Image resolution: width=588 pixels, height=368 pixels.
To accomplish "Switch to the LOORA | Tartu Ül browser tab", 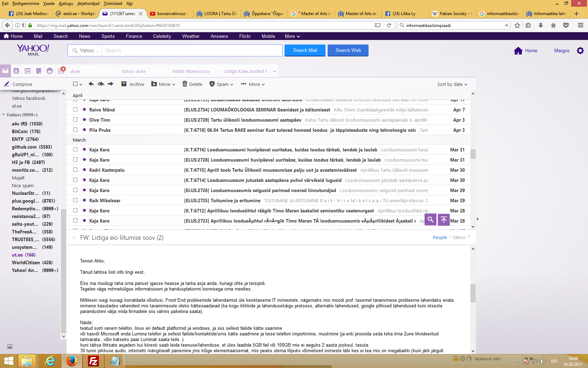I will 217,14.
